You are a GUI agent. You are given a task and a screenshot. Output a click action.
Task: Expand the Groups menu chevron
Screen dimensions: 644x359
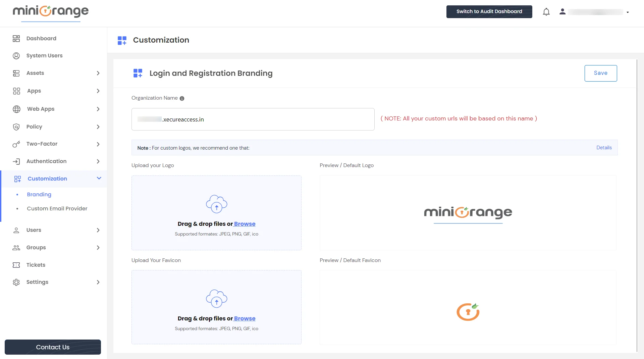[x=98, y=248]
